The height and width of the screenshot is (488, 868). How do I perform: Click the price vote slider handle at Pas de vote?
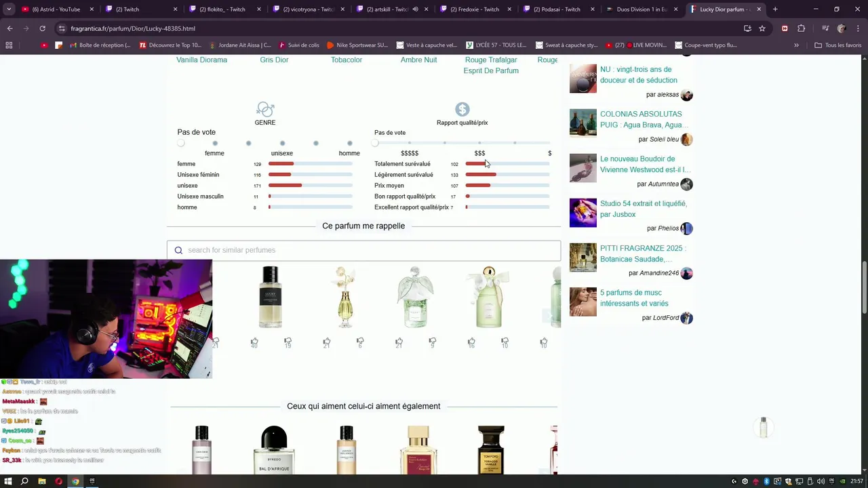375,143
